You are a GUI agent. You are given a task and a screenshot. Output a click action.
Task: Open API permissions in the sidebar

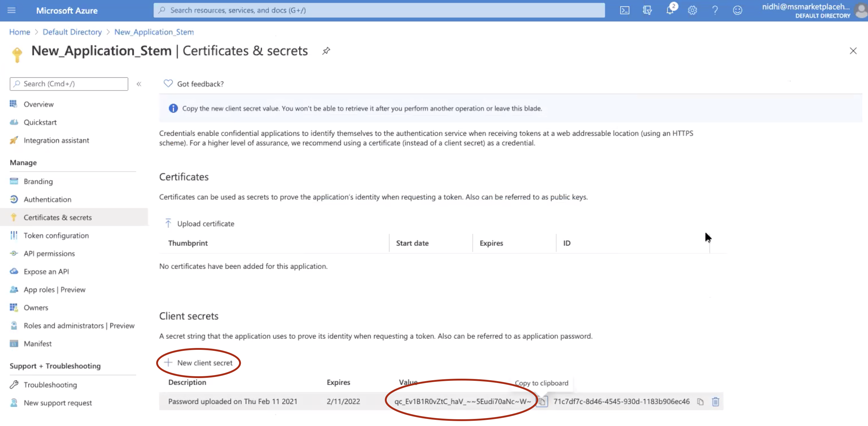pyautogui.click(x=49, y=254)
